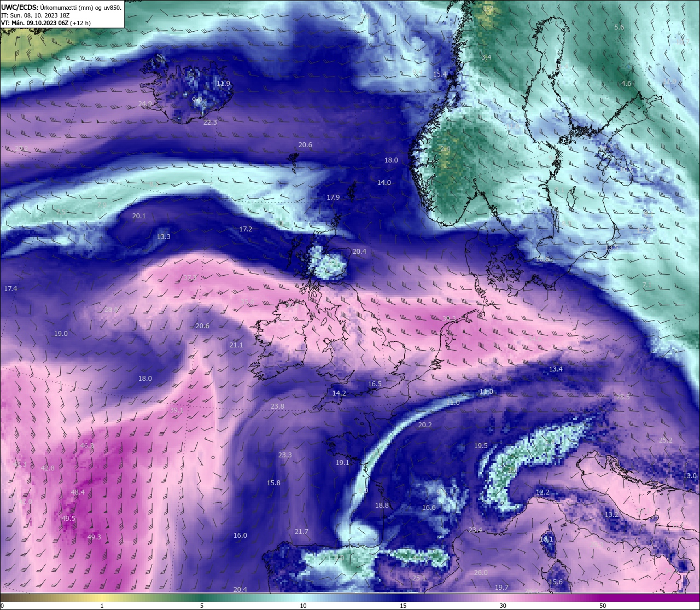Click the map value 19.7 at the bottom edge
The height and width of the screenshot is (610, 700).
click(501, 588)
